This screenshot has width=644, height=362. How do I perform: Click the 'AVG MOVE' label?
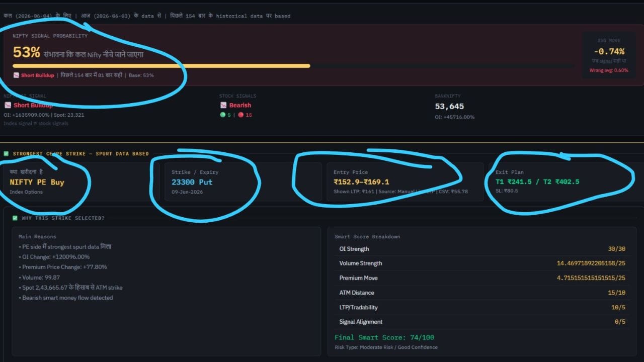click(609, 40)
